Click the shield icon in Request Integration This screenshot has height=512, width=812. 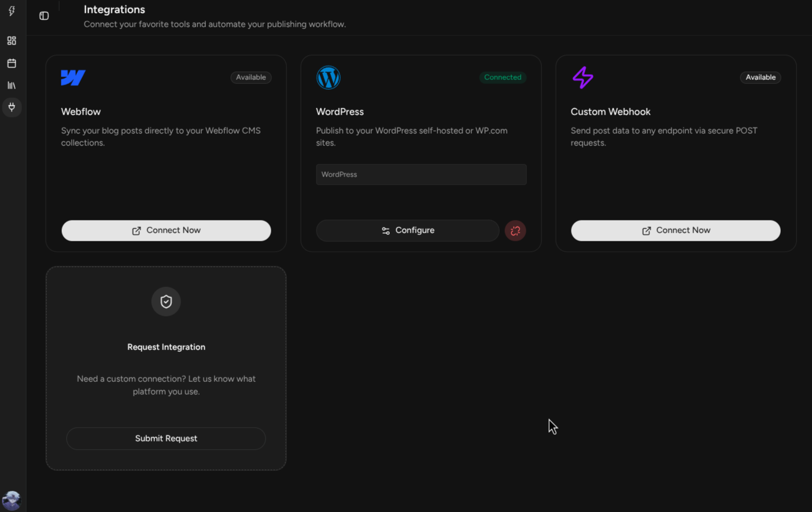[x=166, y=301]
